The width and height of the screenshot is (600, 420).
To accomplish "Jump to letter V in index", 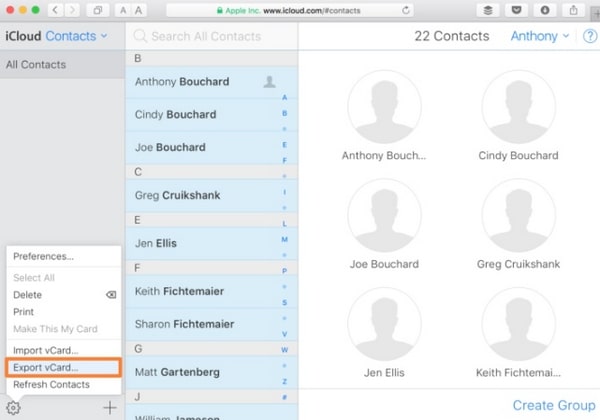I will click(x=284, y=334).
